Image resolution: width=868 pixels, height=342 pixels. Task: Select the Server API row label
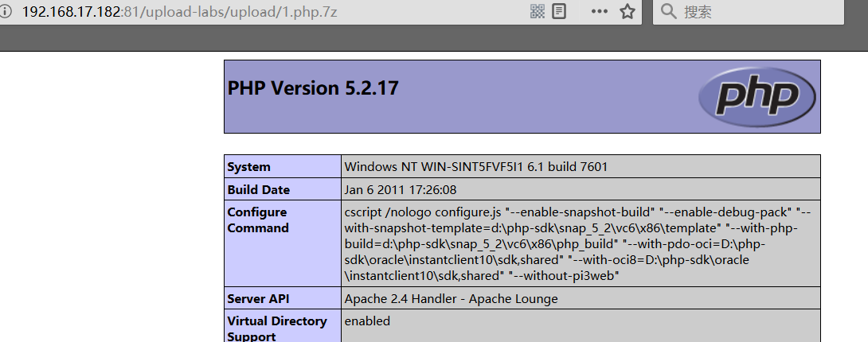(260, 299)
